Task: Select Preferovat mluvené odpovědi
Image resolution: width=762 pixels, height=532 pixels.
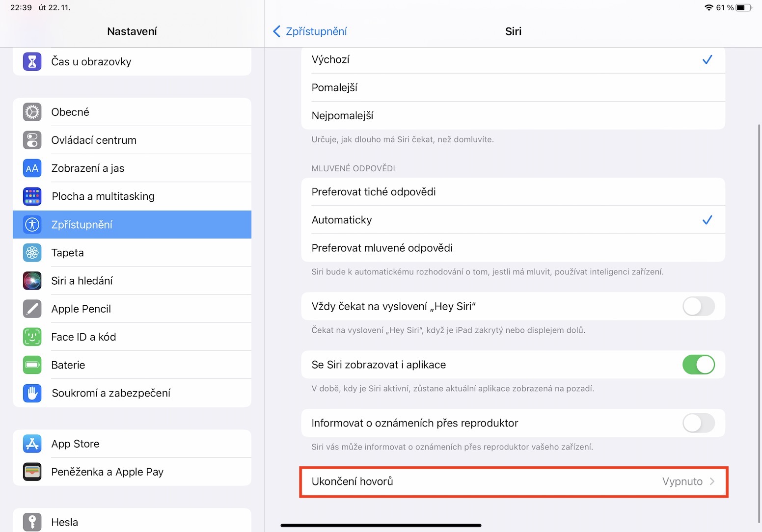Action: 513,248
